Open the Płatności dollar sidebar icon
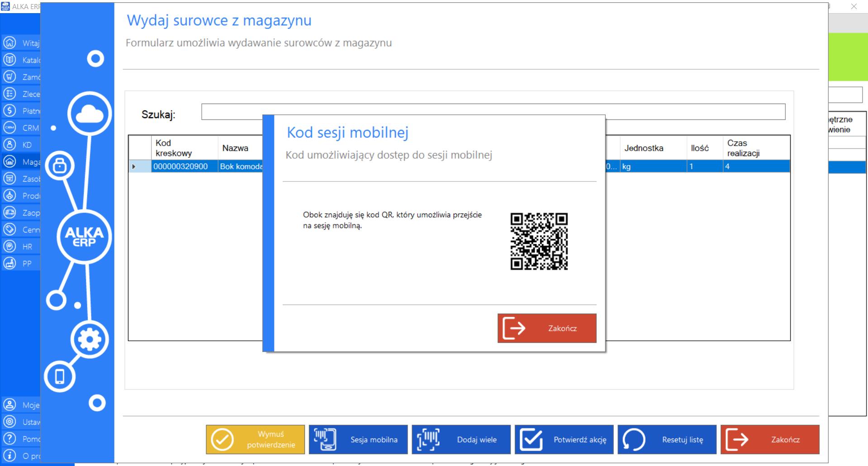 pyautogui.click(x=9, y=110)
